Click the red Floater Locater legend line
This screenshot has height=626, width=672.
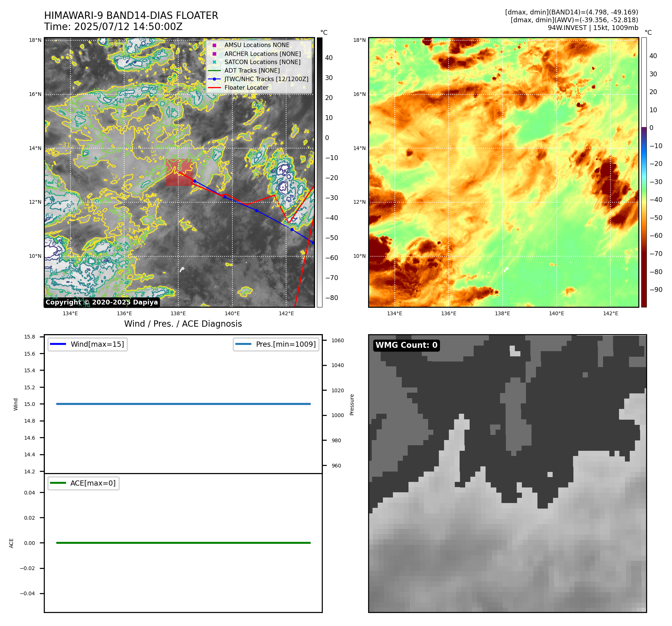pos(214,88)
